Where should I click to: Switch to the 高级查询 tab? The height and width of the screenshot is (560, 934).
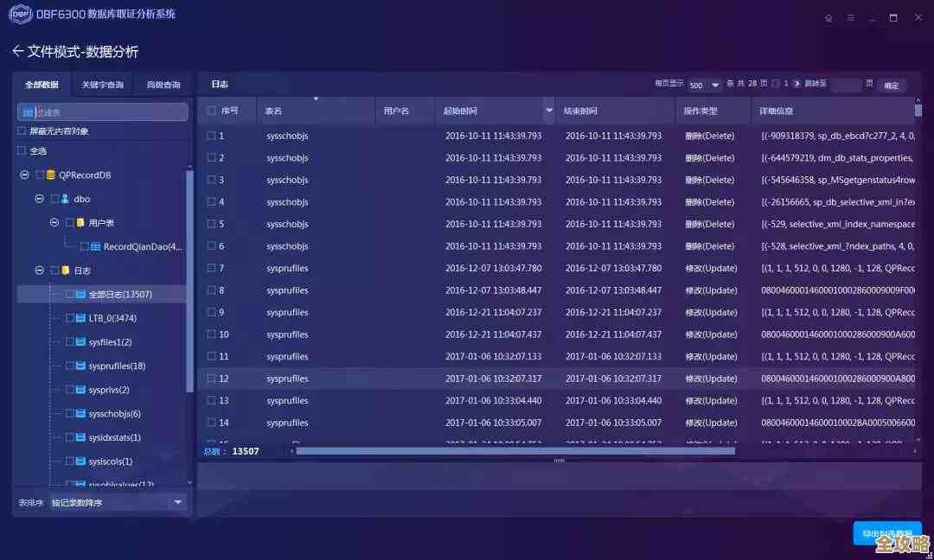(x=163, y=85)
